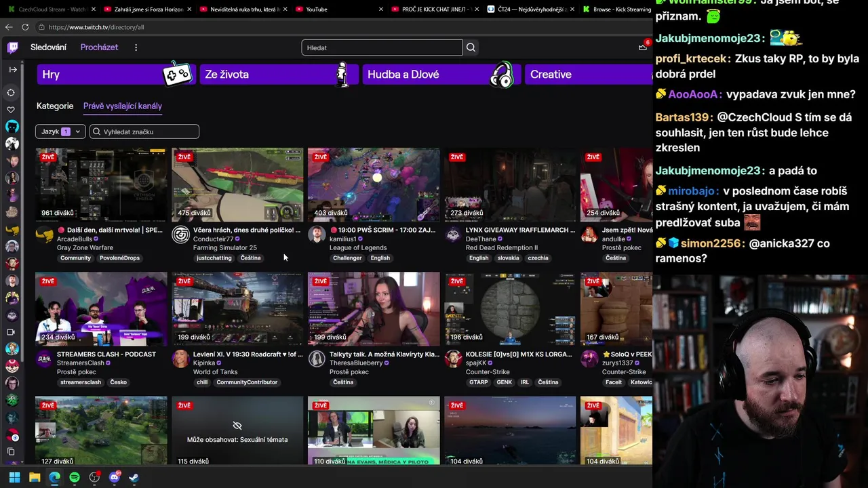Open the Farming Simulator 25 game link

[224, 248]
